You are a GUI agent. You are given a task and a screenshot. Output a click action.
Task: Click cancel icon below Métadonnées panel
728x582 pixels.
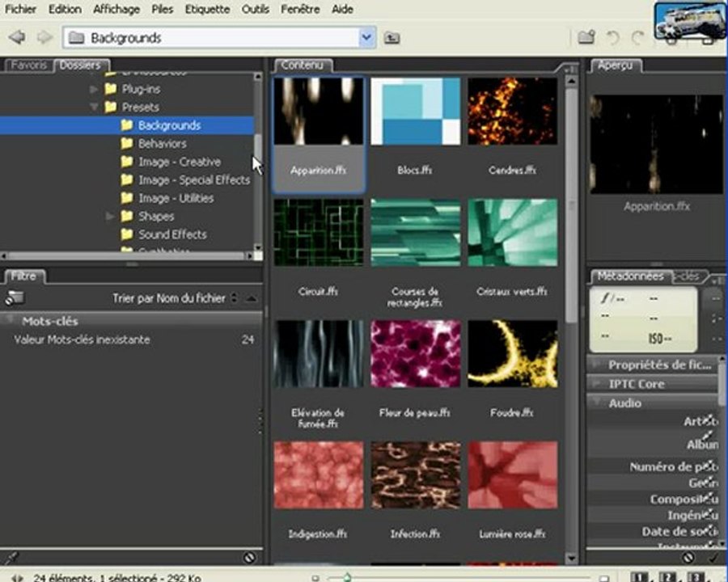688,558
